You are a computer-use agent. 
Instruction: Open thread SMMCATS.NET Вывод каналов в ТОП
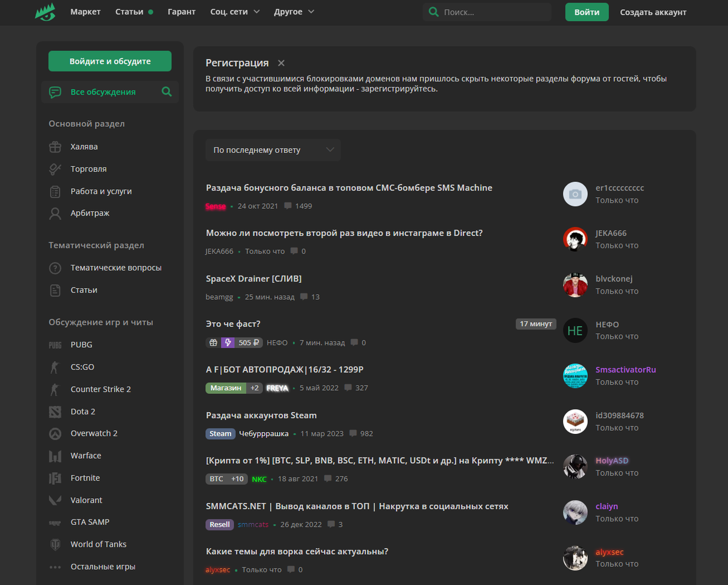tap(357, 506)
